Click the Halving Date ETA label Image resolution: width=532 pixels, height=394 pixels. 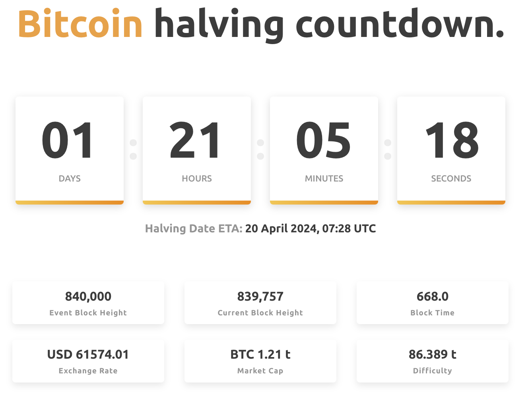point(194,228)
